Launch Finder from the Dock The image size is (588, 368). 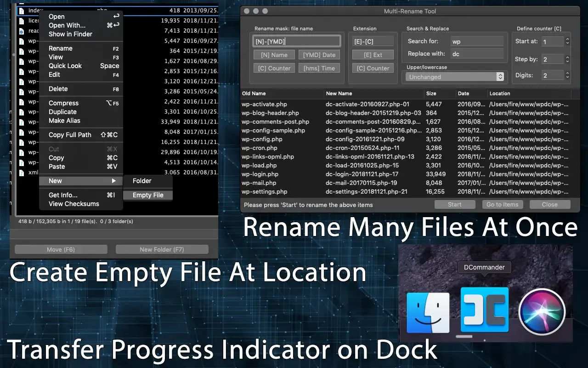tap(428, 312)
